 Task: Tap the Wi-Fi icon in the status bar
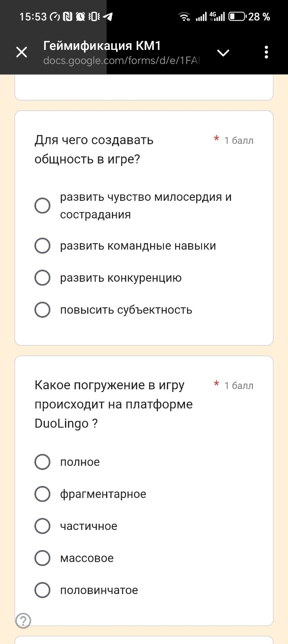[x=184, y=16]
